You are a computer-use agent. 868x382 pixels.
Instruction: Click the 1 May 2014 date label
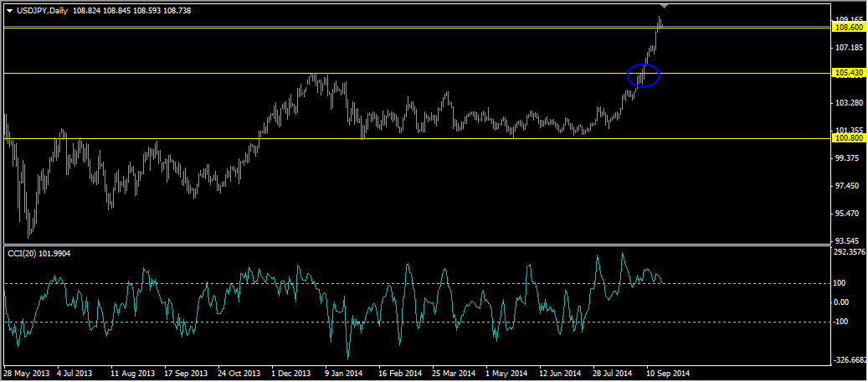(x=506, y=373)
